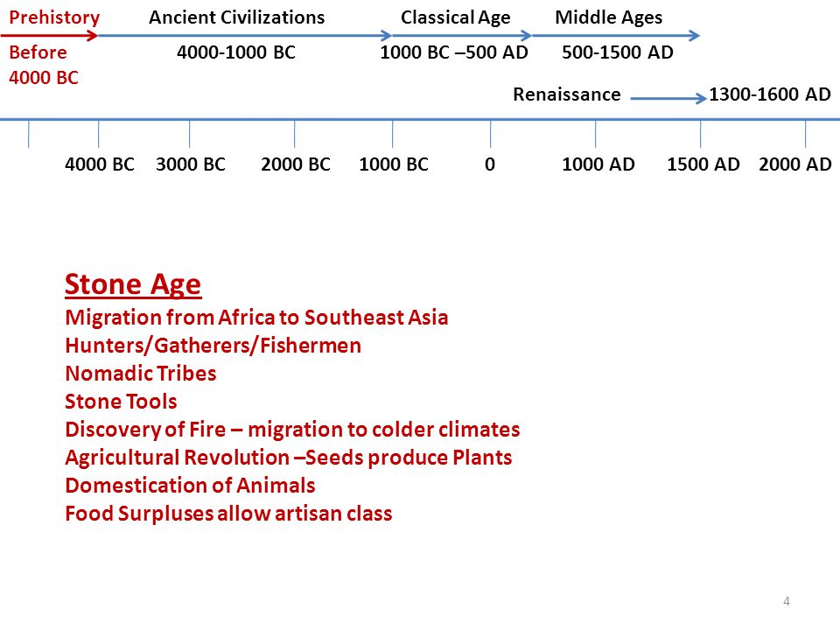Click the red '4000 BC' prehistory text

pos(44,78)
